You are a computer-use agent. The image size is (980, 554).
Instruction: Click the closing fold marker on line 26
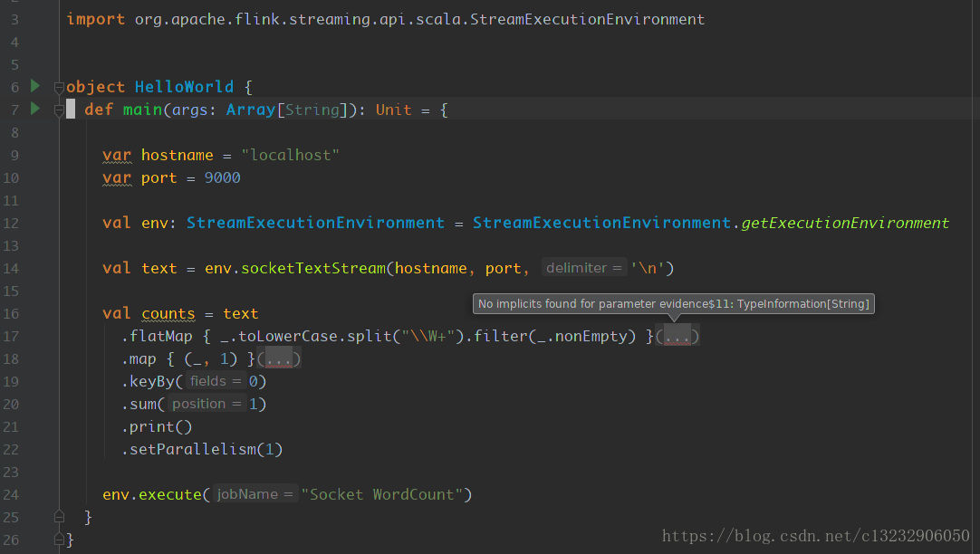[x=59, y=539]
